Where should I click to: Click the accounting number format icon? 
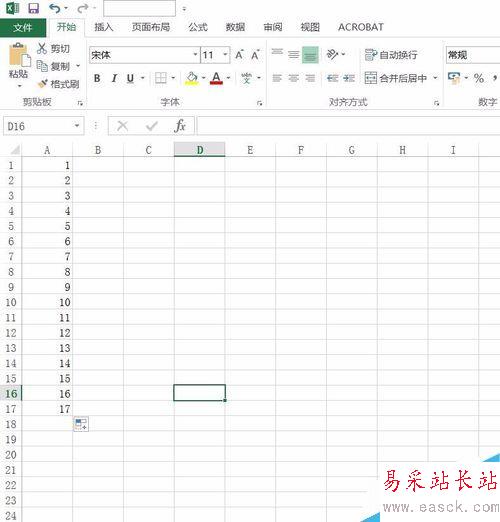[454, 78]
